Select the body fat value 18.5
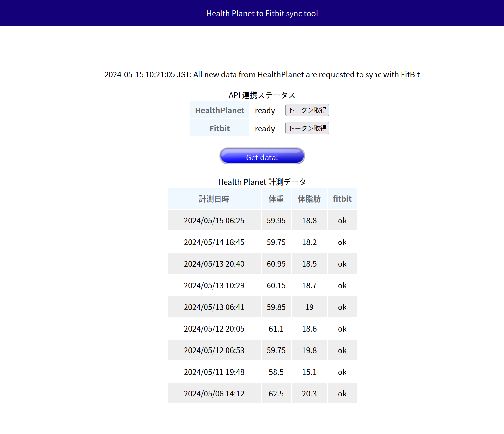Image resolution: width=504 pixels, height=434 pixels. click(x=309, y=263)
